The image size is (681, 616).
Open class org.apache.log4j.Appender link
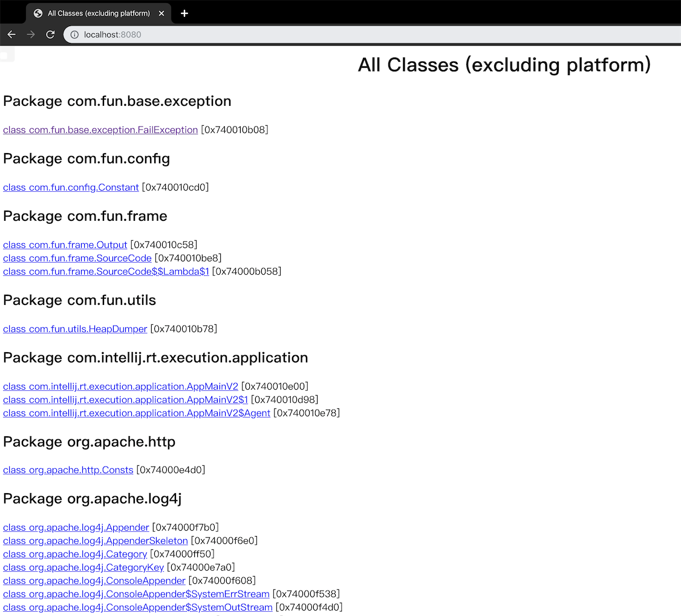click(x=76, y=528)
